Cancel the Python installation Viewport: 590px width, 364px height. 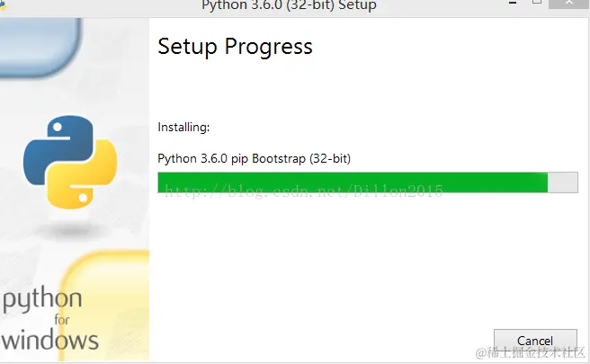535,341
